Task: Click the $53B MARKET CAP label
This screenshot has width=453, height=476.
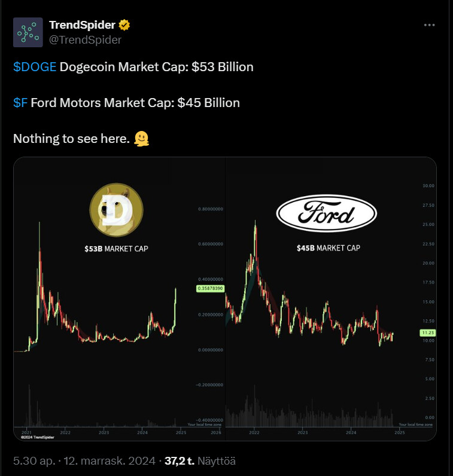Action: tap(116, 249)
